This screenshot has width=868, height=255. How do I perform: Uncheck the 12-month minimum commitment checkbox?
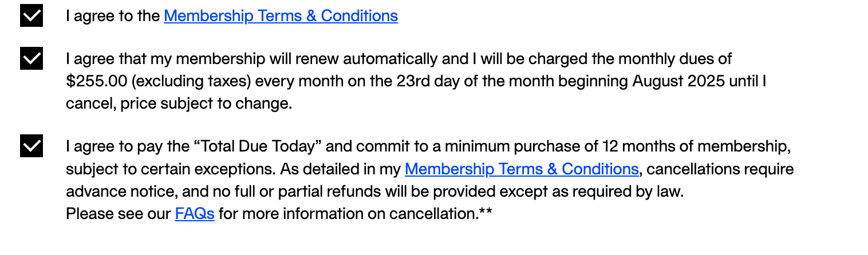point(31,146)
